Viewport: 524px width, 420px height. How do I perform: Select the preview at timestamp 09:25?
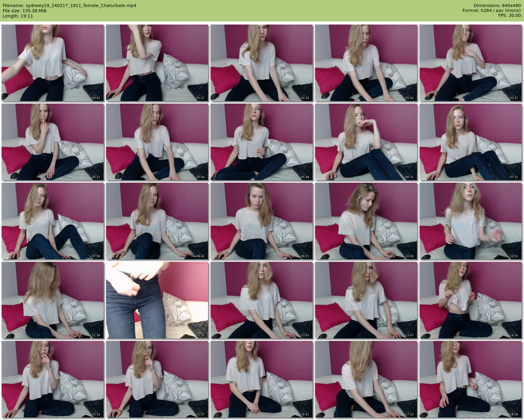pos(262,221)
